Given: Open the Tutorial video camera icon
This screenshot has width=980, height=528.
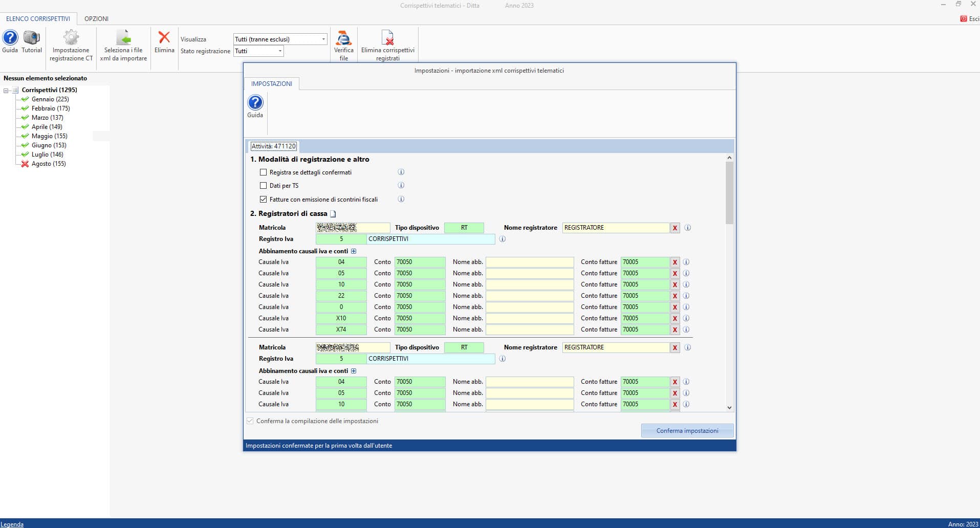Looking at the screenshot, I should [x=32, y=38].
